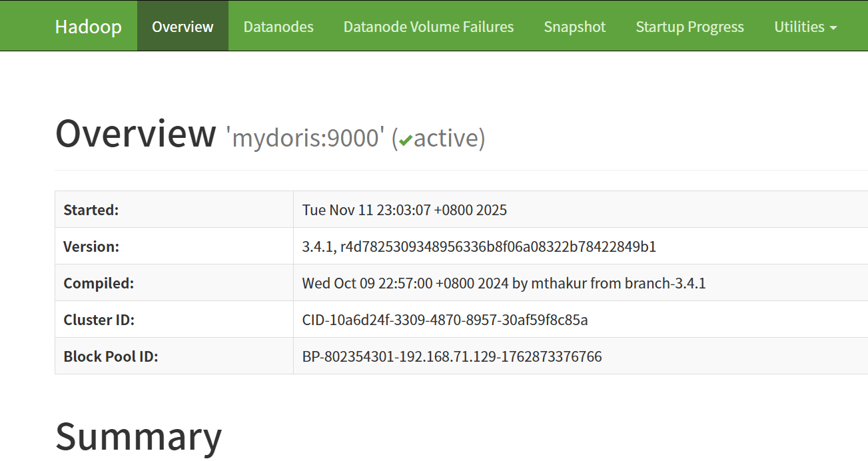Click the 3.4.1 version hash value
The height and width of the screenshot is (461, 868).
point(479,246)
